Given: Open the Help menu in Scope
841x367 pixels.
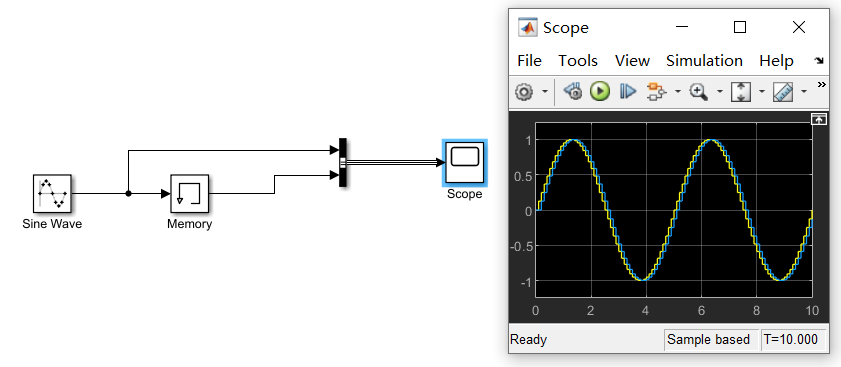Looking at the screenshot, I should click(x=776, y=61).
